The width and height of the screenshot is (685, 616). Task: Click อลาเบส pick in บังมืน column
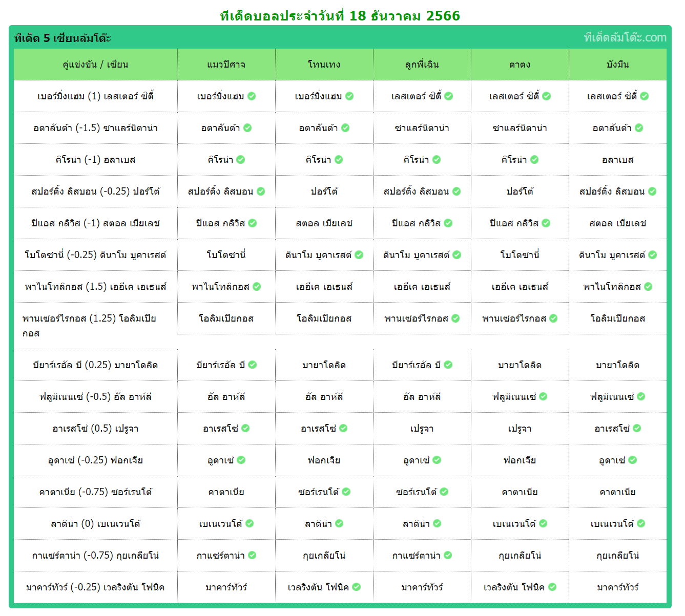[x=618, y=160]
